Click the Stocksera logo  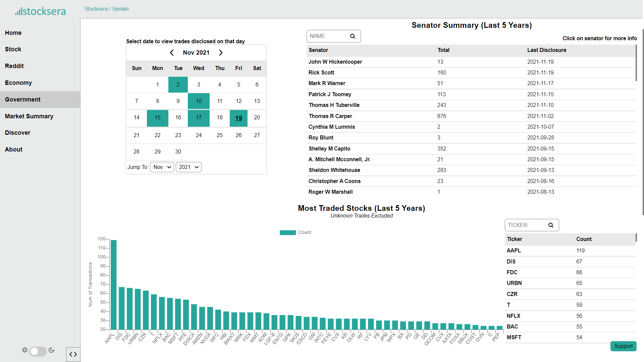[40, 11]
